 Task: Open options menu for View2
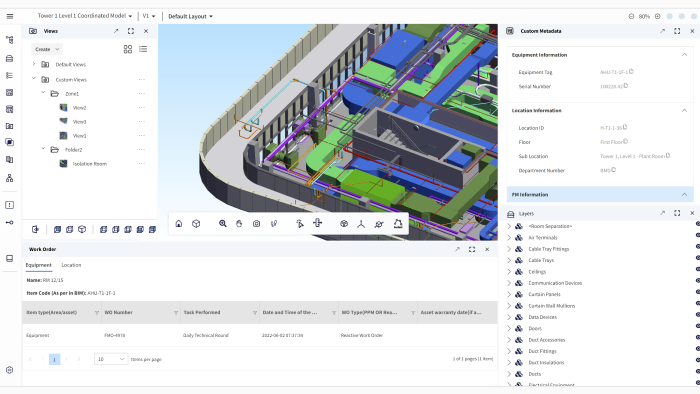click(x=142, y=108)
